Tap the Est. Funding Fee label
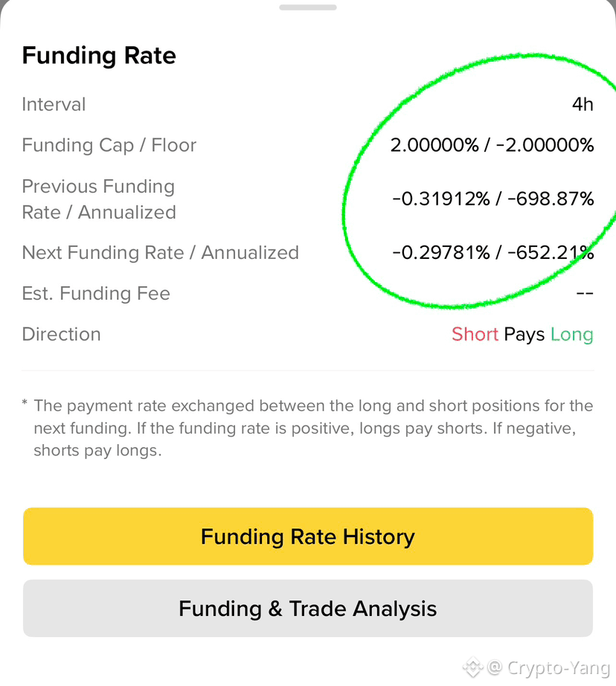This screenshot has width=616, height=686. [96, 293]
